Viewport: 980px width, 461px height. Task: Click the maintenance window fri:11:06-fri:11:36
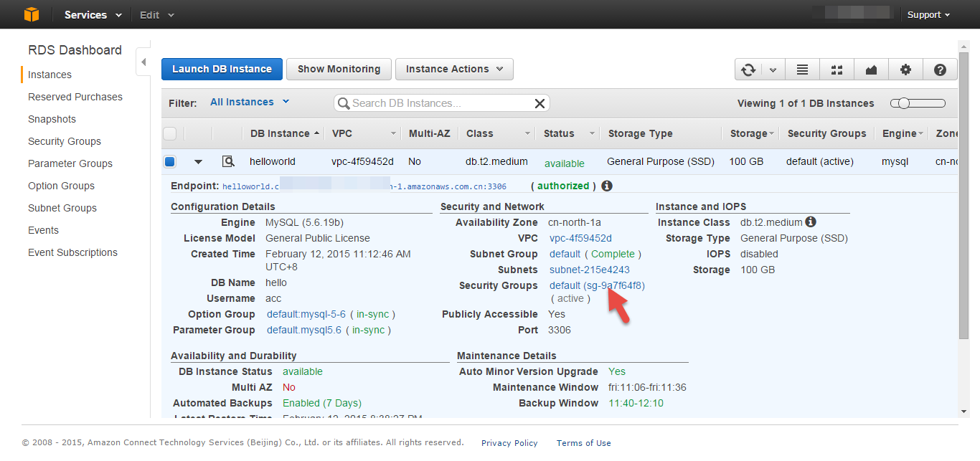[647, 387]
